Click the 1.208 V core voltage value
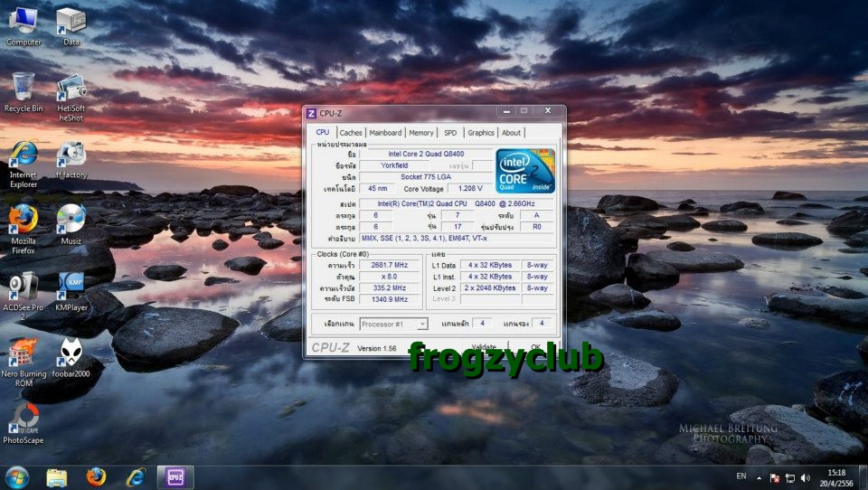 click(x=470, y=188)
